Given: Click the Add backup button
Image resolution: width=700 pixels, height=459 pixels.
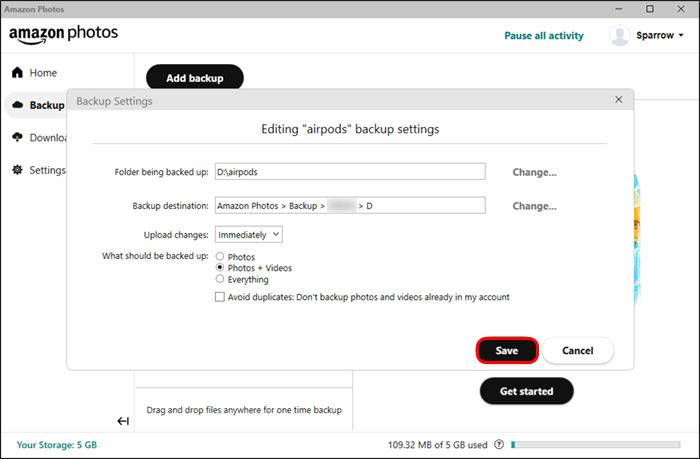Looking at the screenshot, I should 195,78.
